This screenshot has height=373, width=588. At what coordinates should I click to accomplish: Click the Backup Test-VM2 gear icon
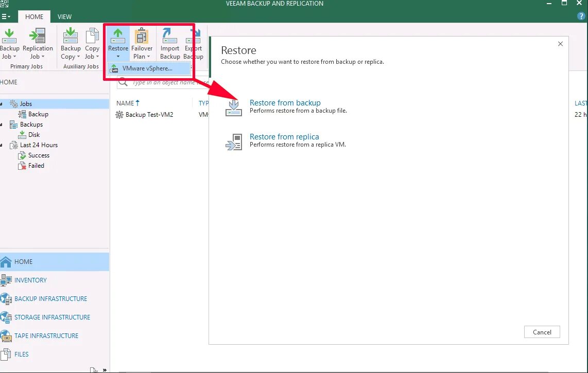pyautogui.click(x=119, y=115)
